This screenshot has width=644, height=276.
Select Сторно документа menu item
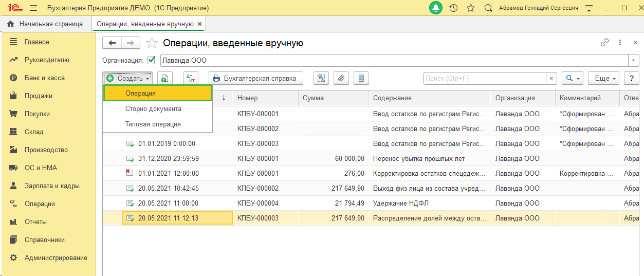[153, 109]
